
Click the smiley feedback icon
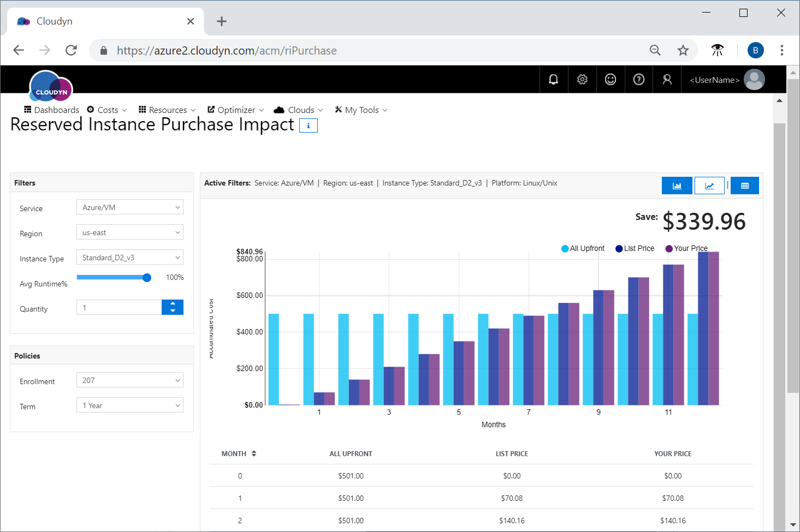(x=611, y=80)
